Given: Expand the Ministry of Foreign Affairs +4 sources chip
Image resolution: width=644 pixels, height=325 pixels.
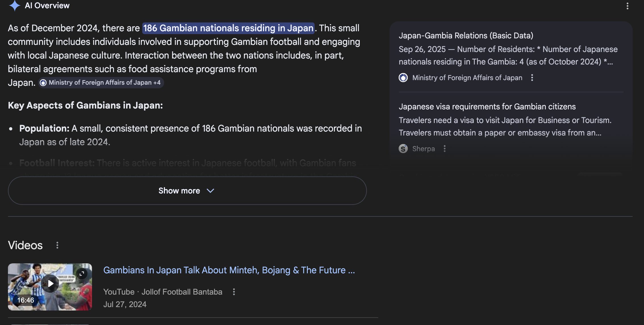Looking at the screenshot, I should [x=101, y=83].
